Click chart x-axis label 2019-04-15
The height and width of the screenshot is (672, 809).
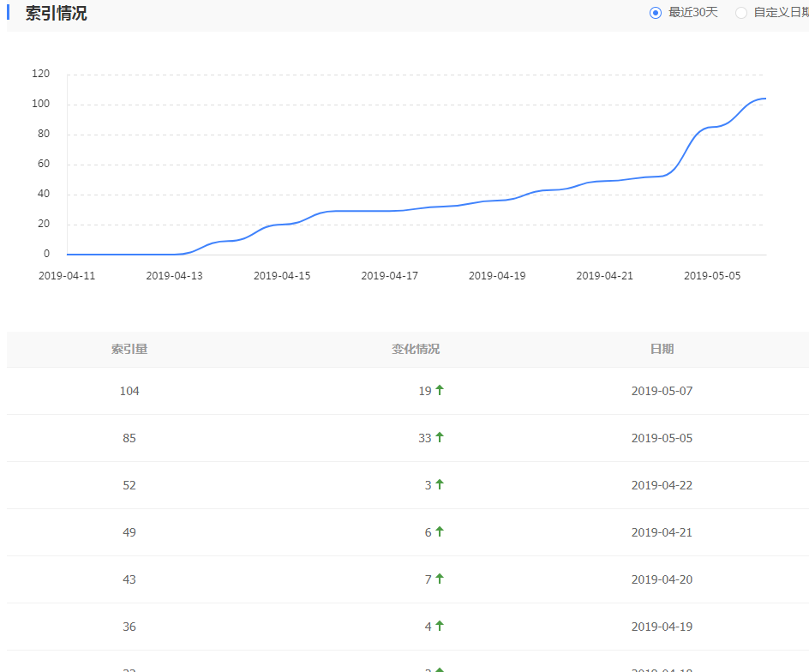click(x=282, y=276)
